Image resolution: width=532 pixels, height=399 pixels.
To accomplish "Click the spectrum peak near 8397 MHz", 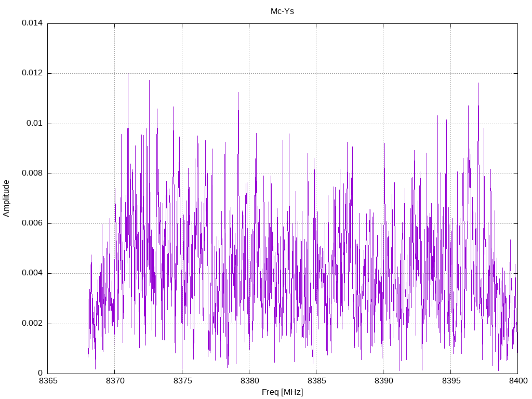I will click(478, 84).
